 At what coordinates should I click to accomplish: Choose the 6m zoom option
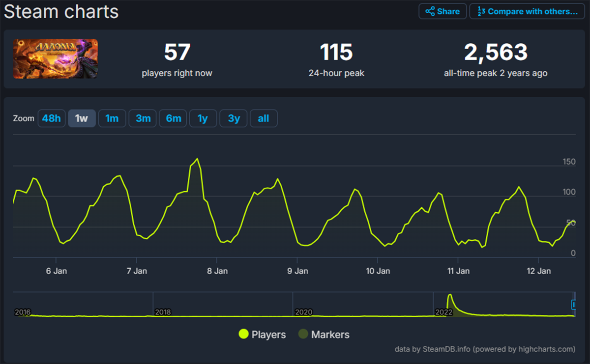(173, 118)
